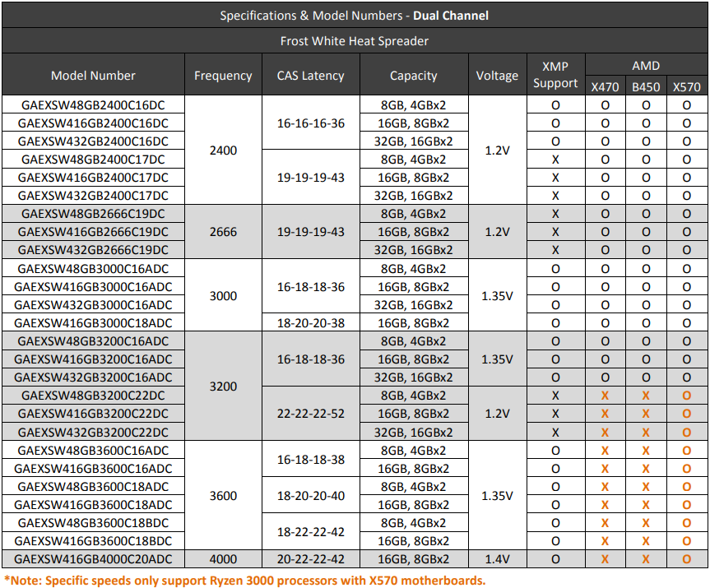Click B450 mark in GAEXSW416GB3600C18BDC row
Image resolution: width=710 pixels, height=588 pixels.
646,541
